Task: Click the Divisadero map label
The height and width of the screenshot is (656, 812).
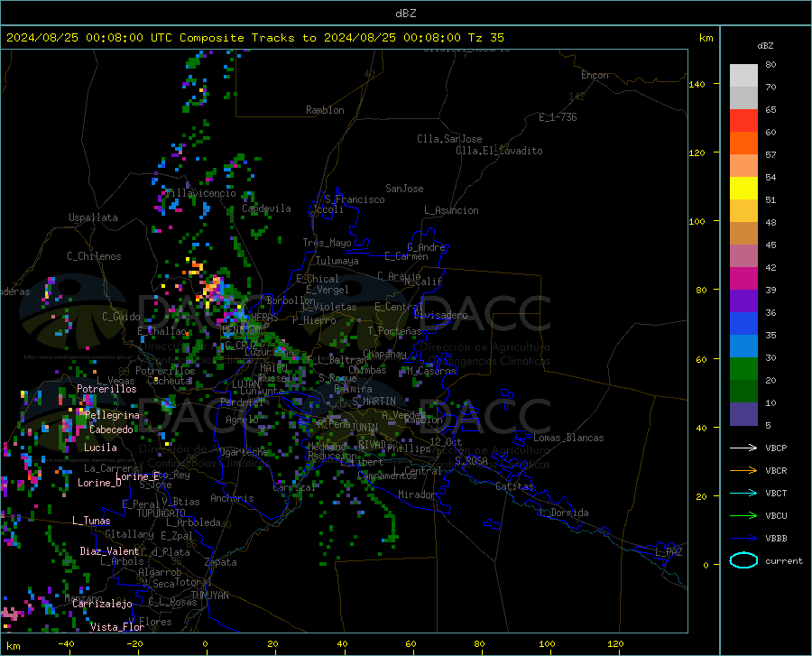Action: 440,315
